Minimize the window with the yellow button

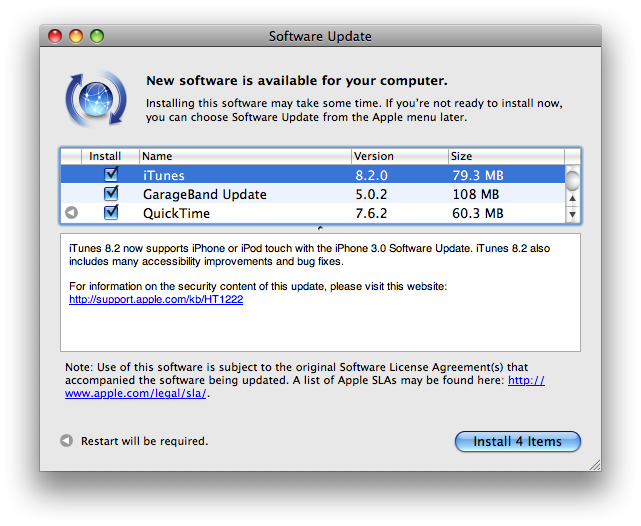tap(76, 36)
